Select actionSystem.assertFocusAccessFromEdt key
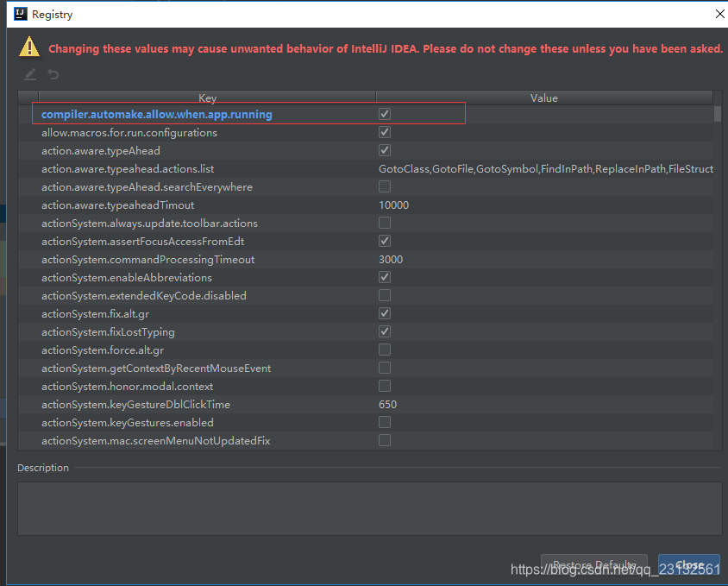Viewport: 728px width, 586px height. click(x=142, y=241)
